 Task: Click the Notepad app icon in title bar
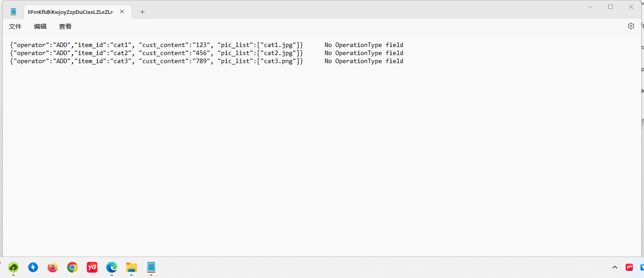point(13,12)
